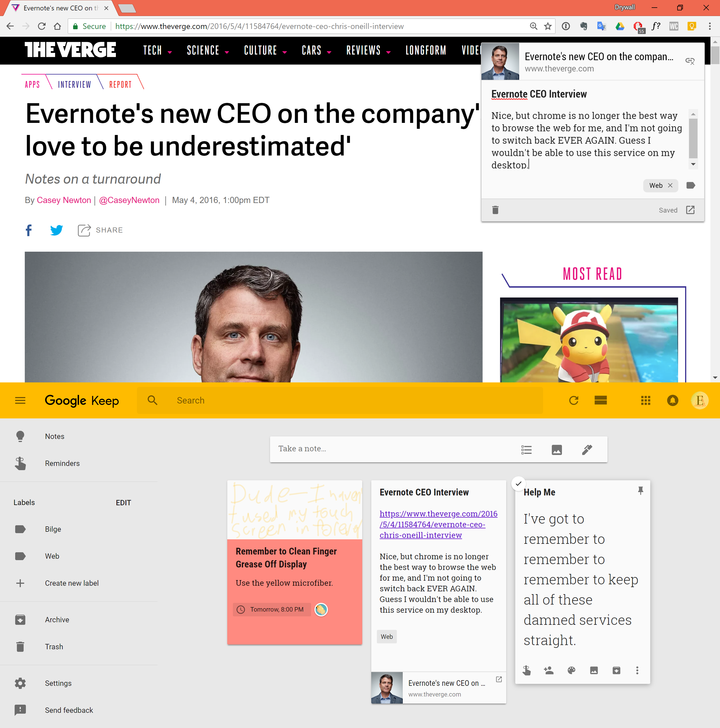
Task: Refresh notes in Google Keep
Action: tap(574, 400)
